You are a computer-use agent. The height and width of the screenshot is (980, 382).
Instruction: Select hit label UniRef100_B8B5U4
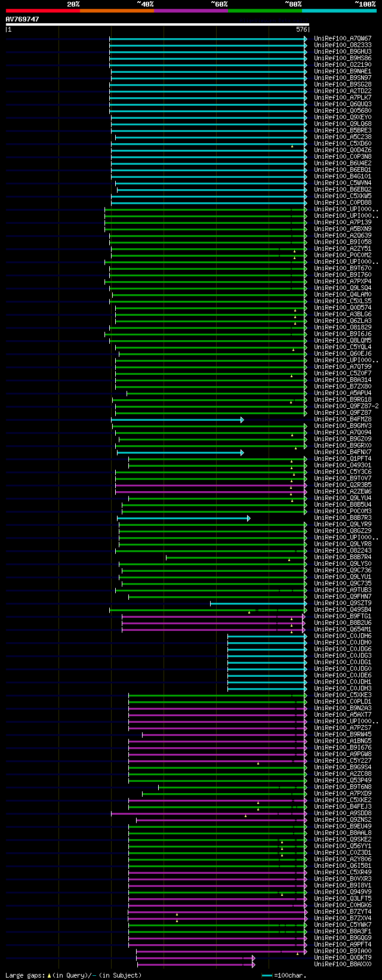(x=343, y=505)
